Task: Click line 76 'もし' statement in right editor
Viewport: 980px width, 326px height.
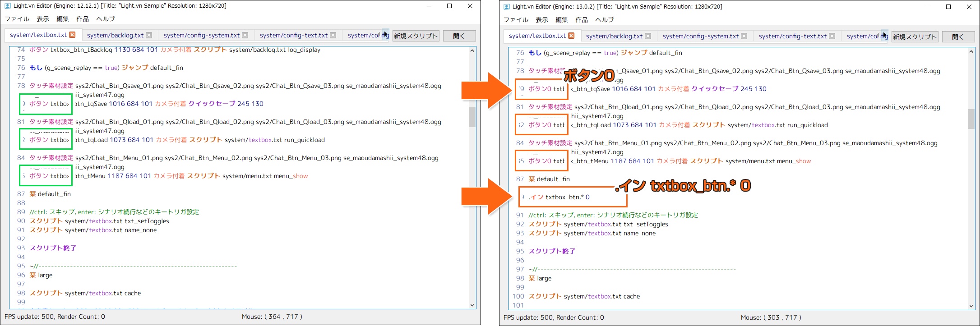Action: [606, 53]
